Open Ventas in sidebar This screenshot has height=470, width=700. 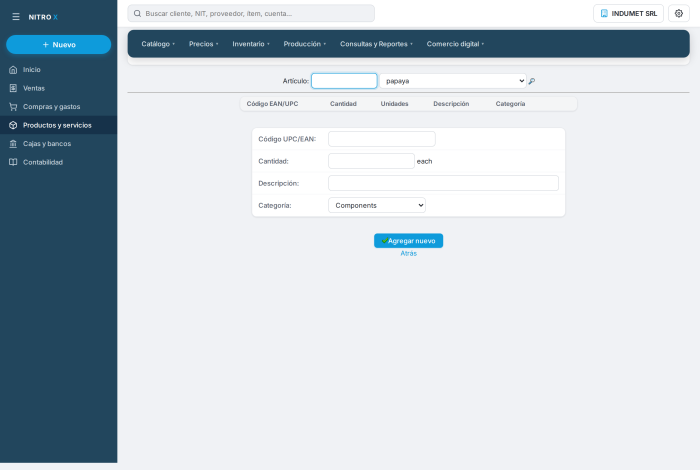[58, 88]
